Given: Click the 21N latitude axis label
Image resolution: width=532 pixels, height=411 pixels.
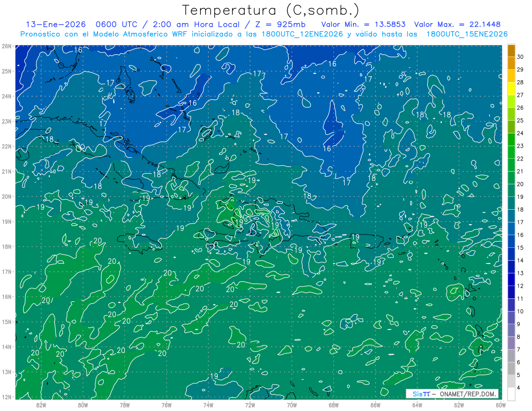Looking at the screenshot, I should [6, 171].
